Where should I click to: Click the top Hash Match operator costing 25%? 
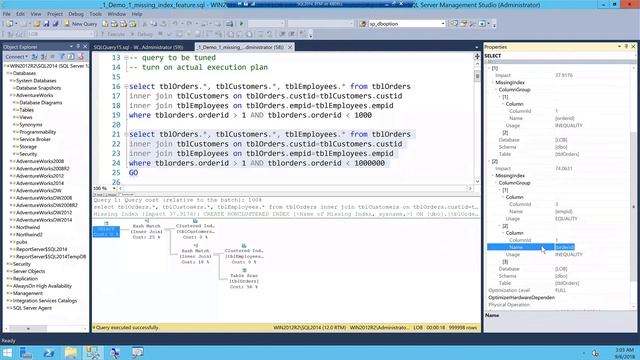(147, 229)
